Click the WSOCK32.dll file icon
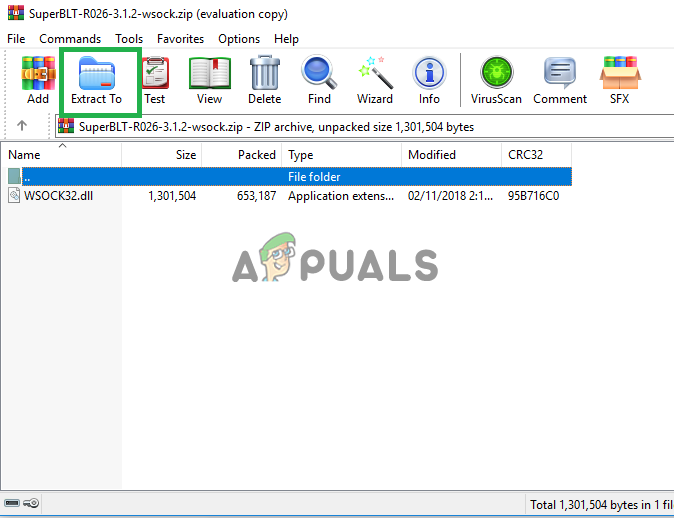674x518 pixels. [x=14, y=196]
